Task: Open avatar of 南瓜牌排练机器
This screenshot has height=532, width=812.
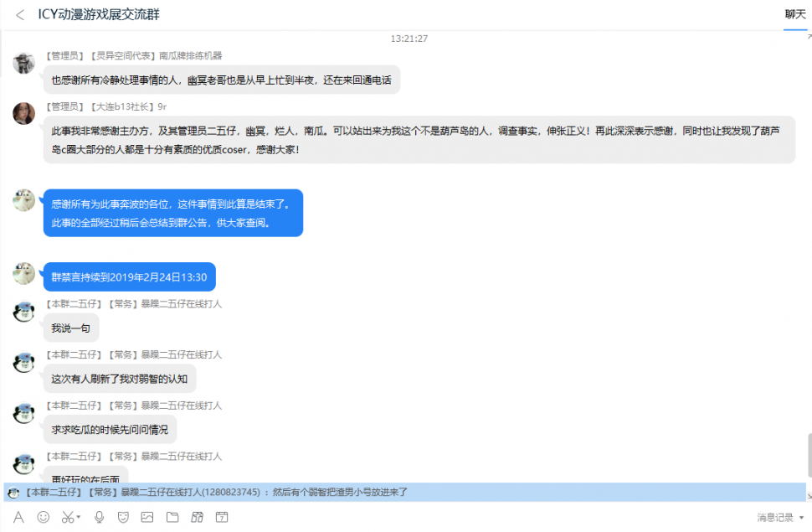Action: pyautogui.click(x=23, y=63)
